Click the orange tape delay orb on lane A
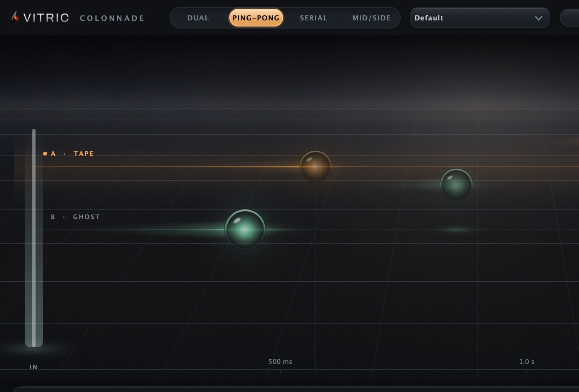The image size is (579, 392). click(x=316, y=166)
